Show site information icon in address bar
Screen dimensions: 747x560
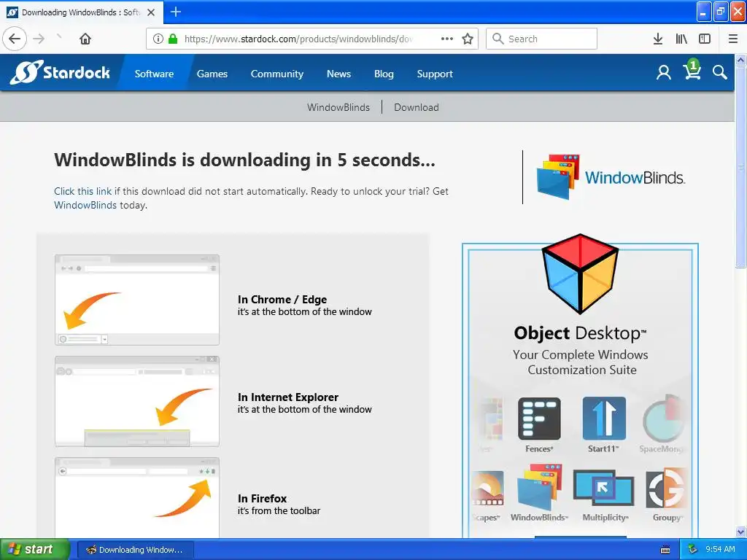(x=158, y=39)
